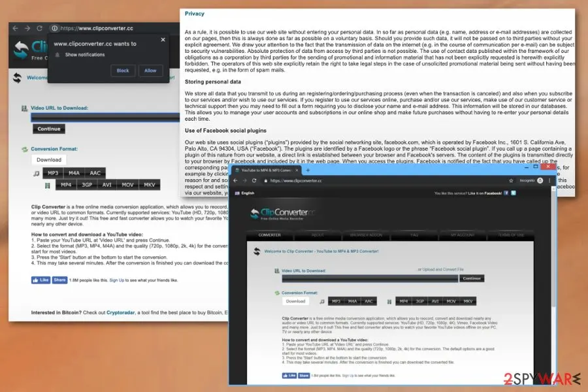Open site info icon in left address bar
This screenshot has width=588, height=392.
[x=54, y=28]
